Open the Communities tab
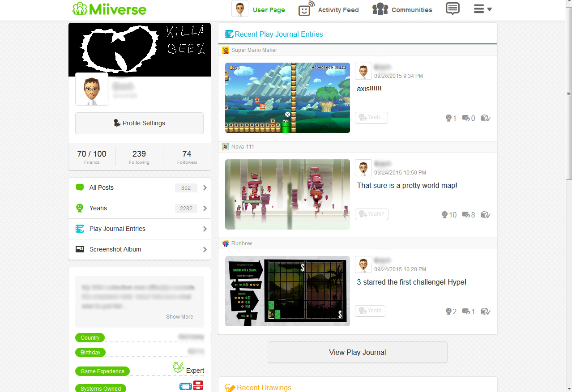The width and height of the screenshot is (572, 392). [402, 9]
